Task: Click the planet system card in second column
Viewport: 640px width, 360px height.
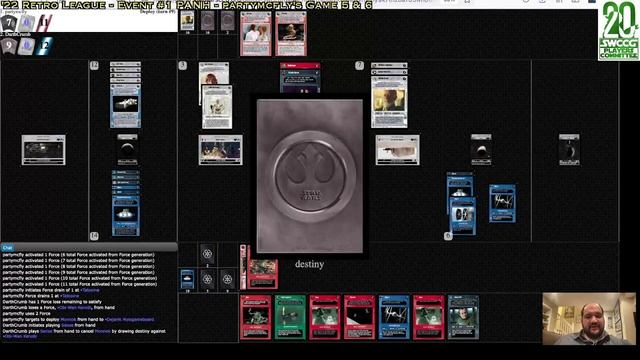Action: click(x=127, y=150)
